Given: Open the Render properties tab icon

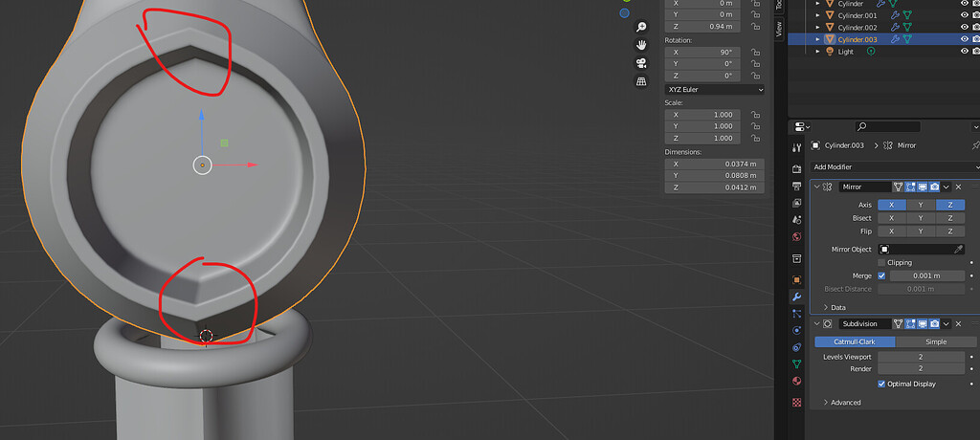Looking at the screenshot, I should [x=796, y=168].
